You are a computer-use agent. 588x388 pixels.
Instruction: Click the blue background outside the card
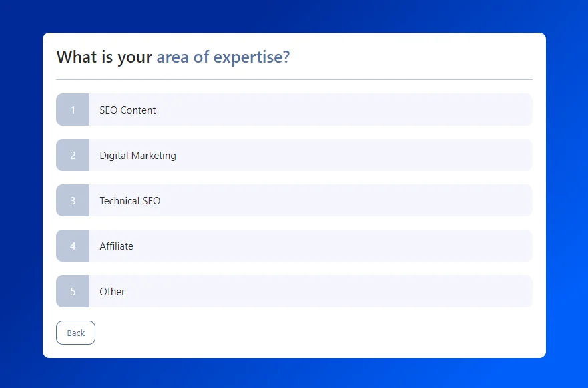[20, 200]
